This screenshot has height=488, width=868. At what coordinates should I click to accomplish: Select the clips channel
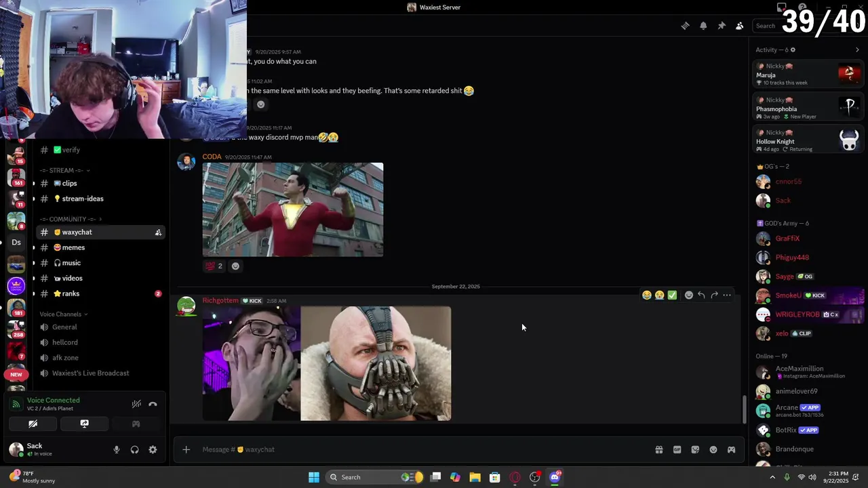point(100,183)
